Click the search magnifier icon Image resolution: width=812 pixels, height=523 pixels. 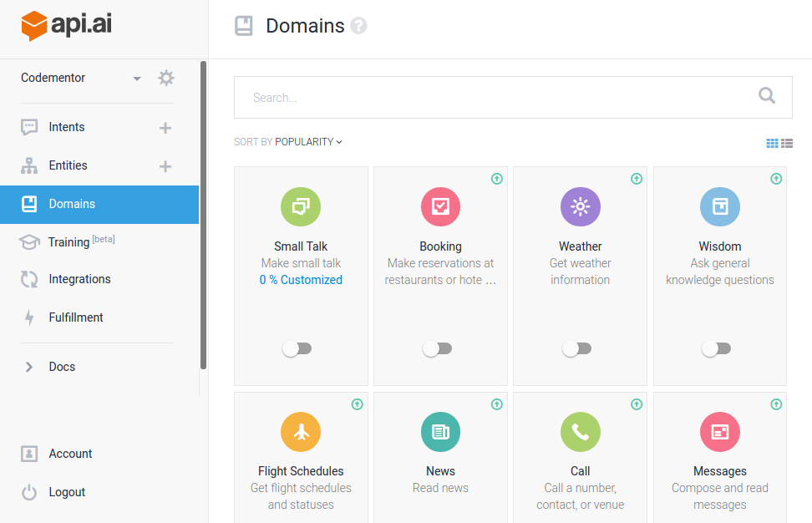tap(766, 96)
